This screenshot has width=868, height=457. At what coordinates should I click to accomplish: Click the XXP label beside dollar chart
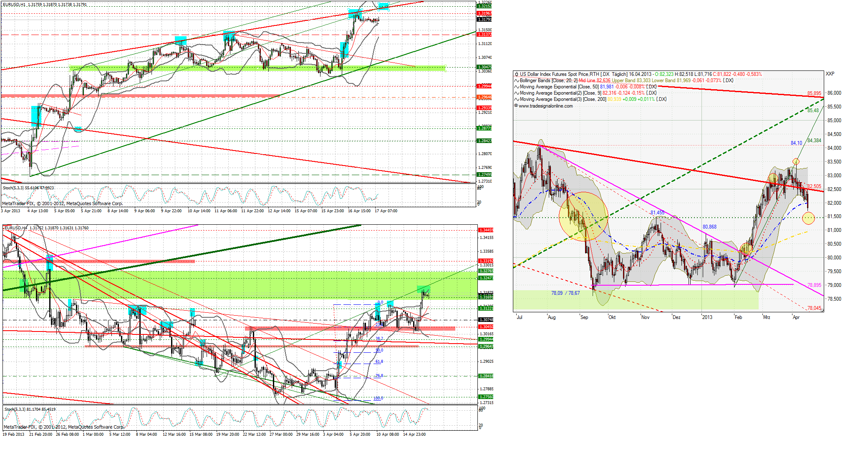(830, 74)
